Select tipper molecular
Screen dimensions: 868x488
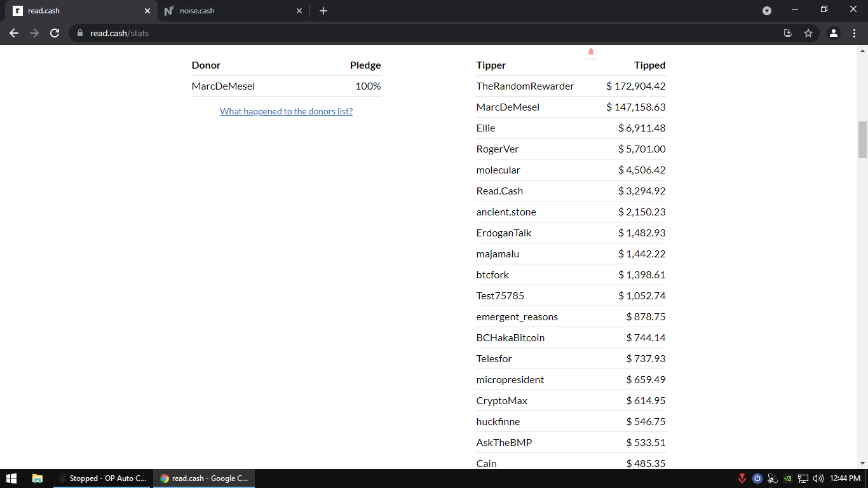(x=498, y=170)
